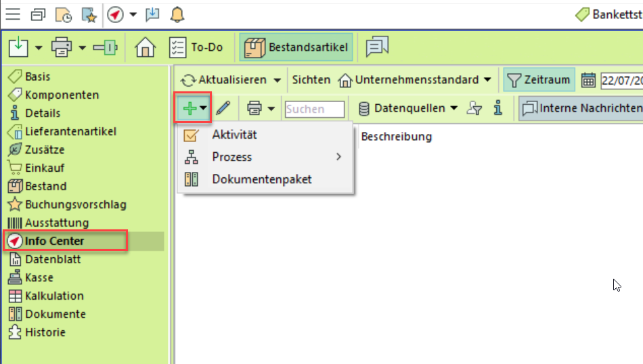Click the Suchen search field

(315, 109)
